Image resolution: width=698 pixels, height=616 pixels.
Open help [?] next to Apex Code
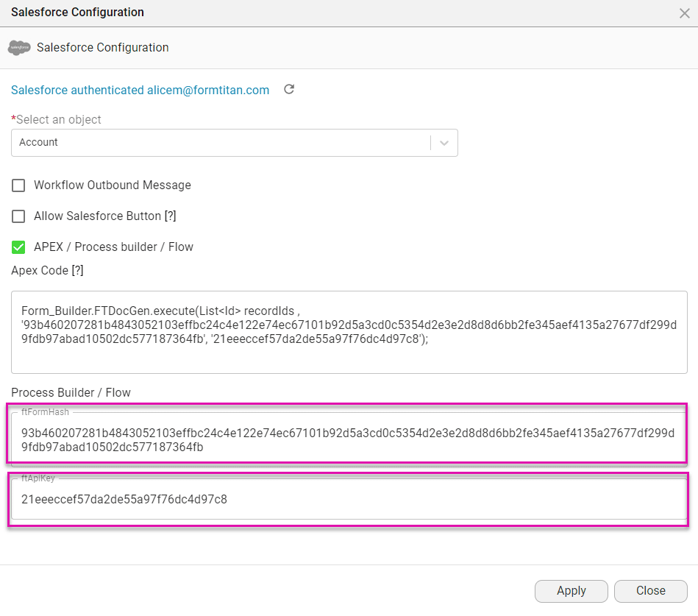(77, 270)
